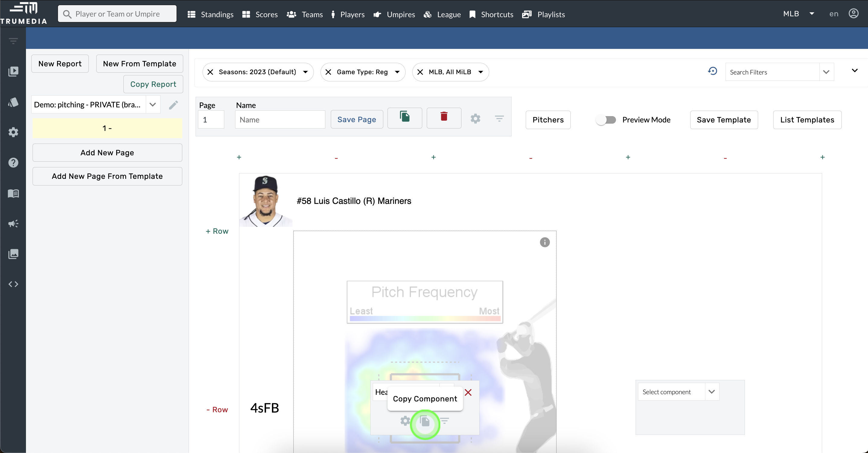Click the Save Template button
Image resolution: width=868 pixels, height=453 pixels.
724,119
